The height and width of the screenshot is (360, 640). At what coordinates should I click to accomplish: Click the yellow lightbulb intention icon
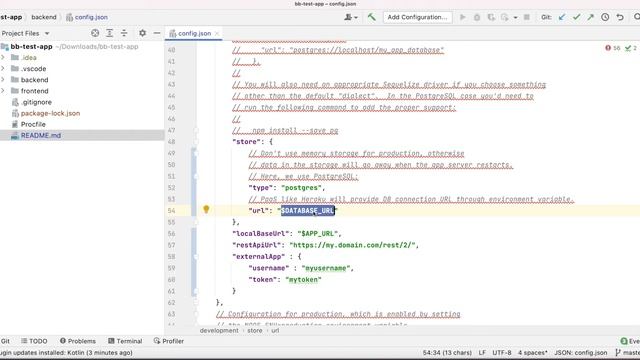coord(206,210)
